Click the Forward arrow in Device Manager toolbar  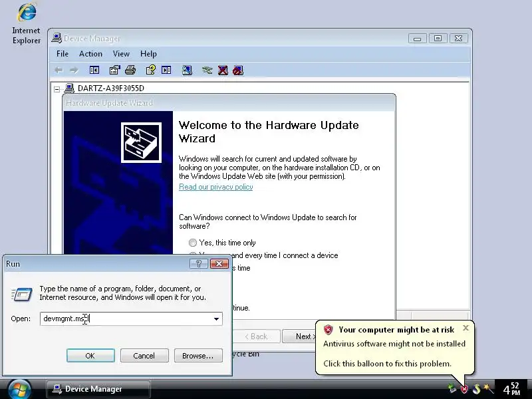click(74, 70)
